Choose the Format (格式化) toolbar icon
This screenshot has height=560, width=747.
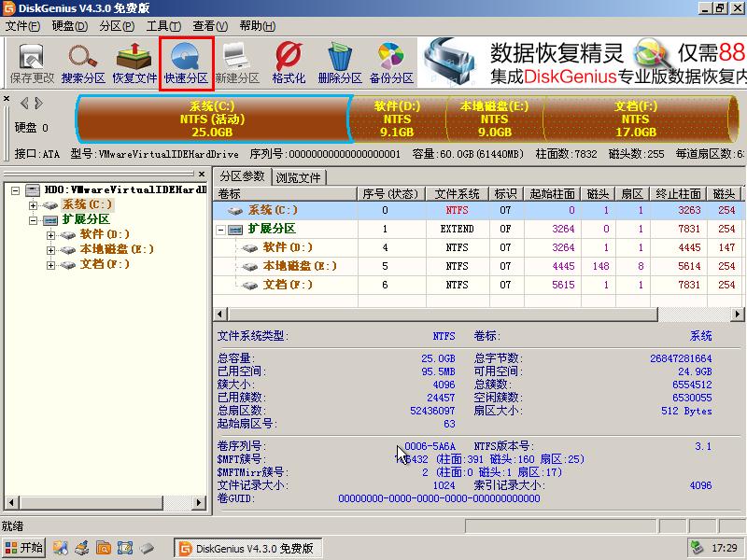[289, 63]
